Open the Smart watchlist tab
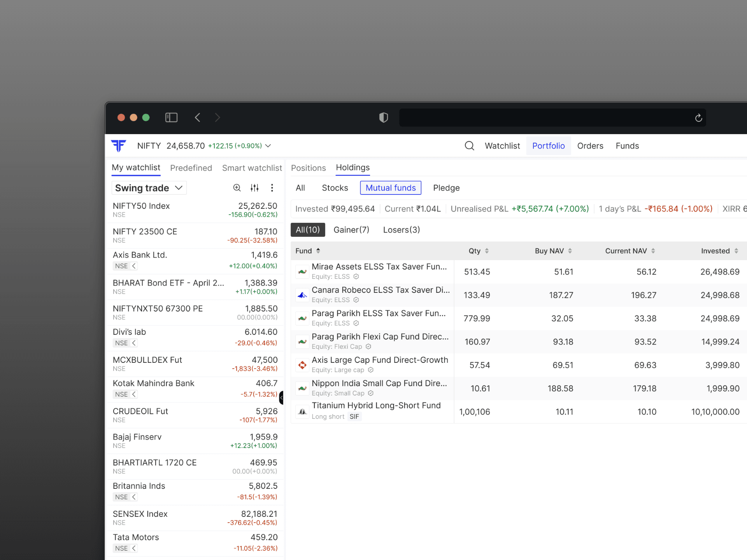 (x=252, y=168)
